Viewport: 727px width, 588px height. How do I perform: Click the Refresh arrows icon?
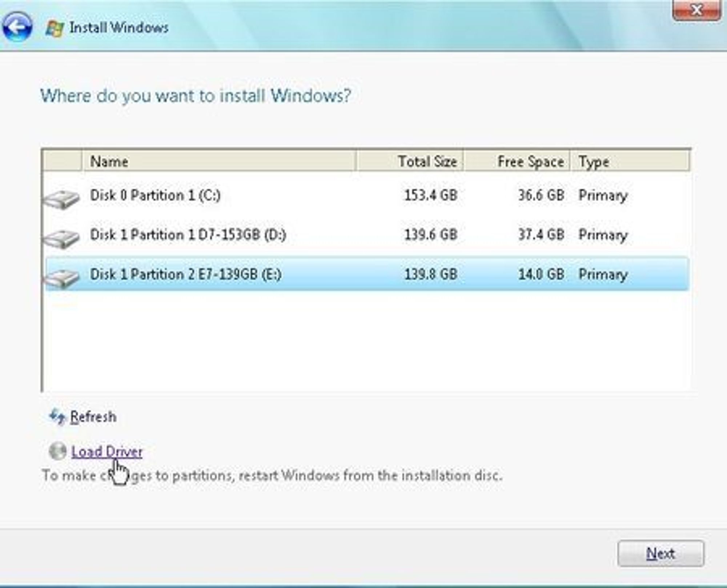click(57, 416)
